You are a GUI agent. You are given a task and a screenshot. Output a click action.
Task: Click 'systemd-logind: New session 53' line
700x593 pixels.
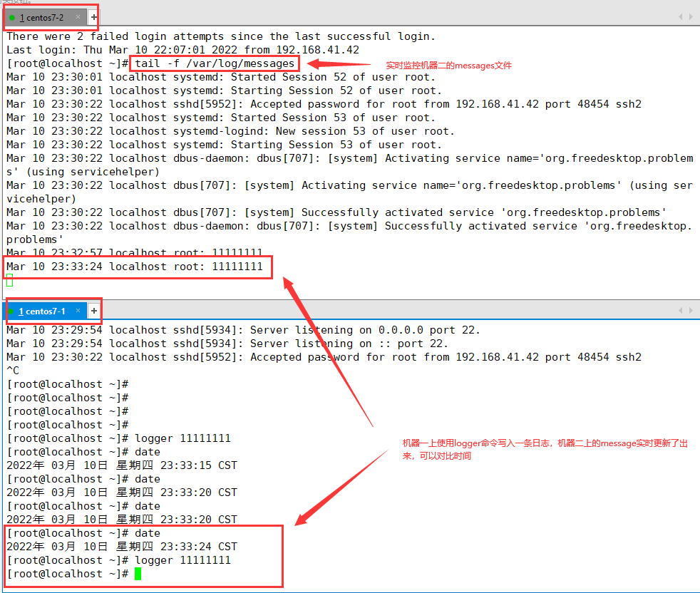(x=230, y=131)
